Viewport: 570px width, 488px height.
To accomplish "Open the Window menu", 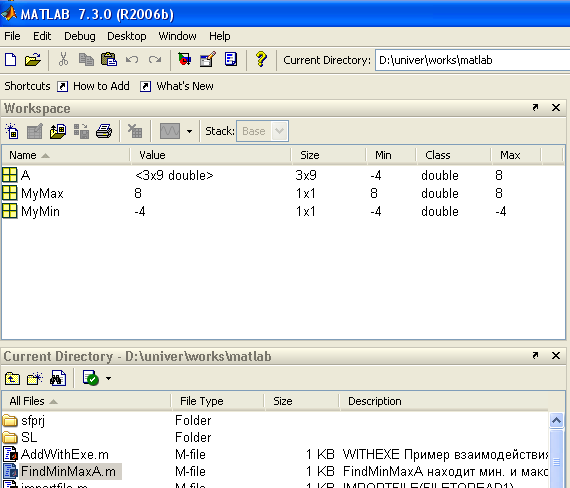I will pos(177,36).
